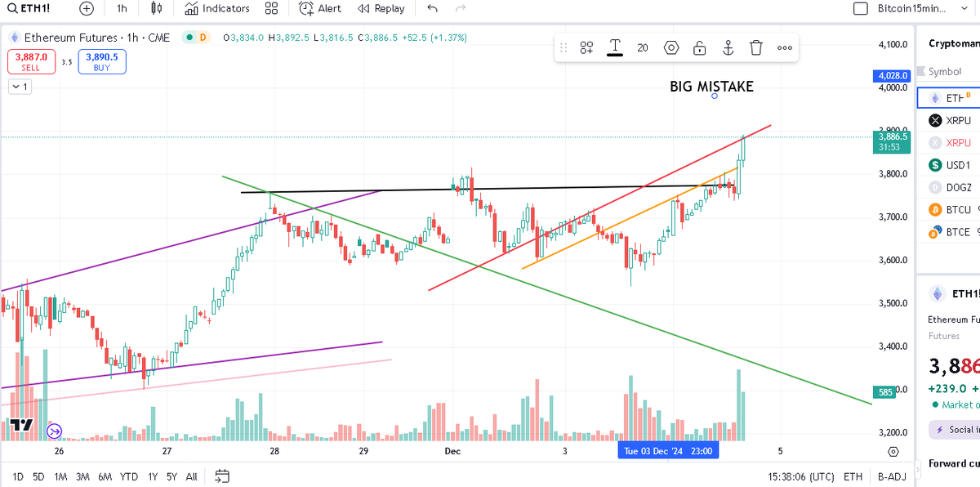Open the Indicators dialog
The width and height of the screenshot is (980, 487).
(217, 8)
